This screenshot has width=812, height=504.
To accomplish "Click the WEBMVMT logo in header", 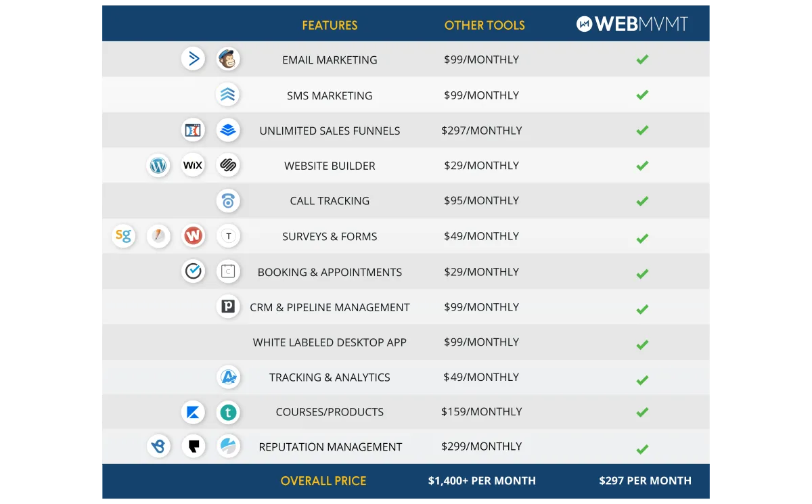I will (x=632, y=24).
